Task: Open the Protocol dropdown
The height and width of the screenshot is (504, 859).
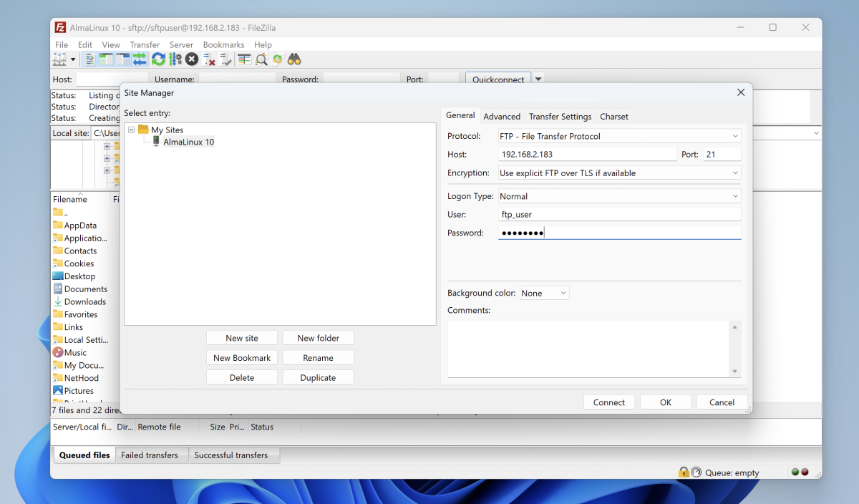Action: (x=619, y=136)
